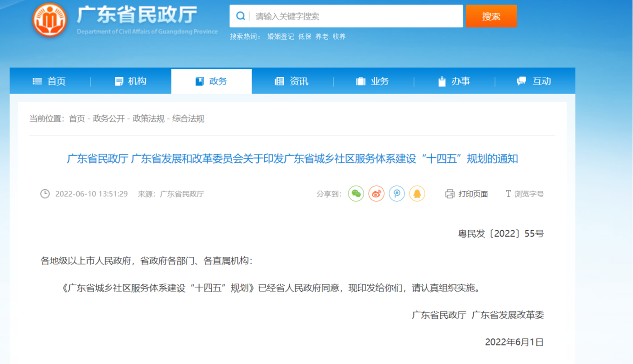This screenshot has width=633, height=364.
Task: Click the date 2022年6月1日
Action: pos(514,342)
